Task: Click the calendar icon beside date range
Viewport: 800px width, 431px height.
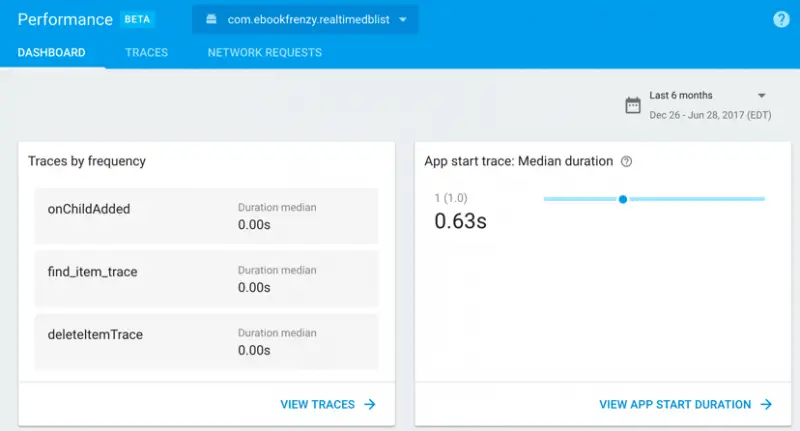Action: coord(632,105)
